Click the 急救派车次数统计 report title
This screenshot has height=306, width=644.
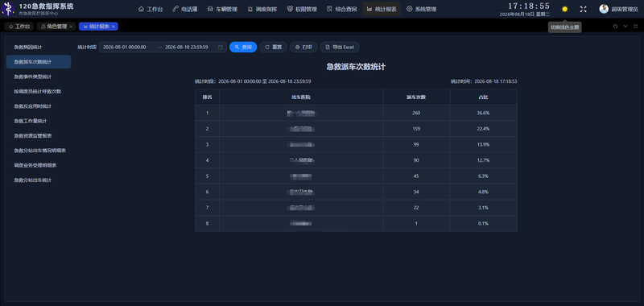356,67
